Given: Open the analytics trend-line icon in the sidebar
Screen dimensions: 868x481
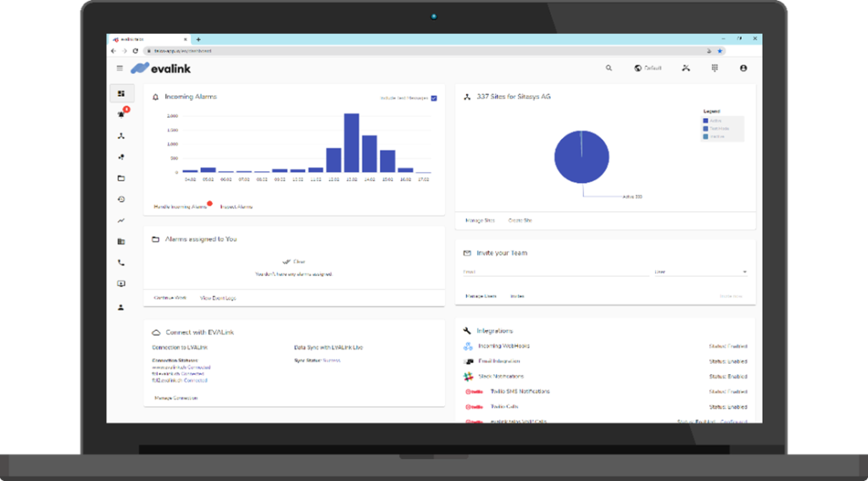Looking at the screenshot, I should [x=121, y=221].
